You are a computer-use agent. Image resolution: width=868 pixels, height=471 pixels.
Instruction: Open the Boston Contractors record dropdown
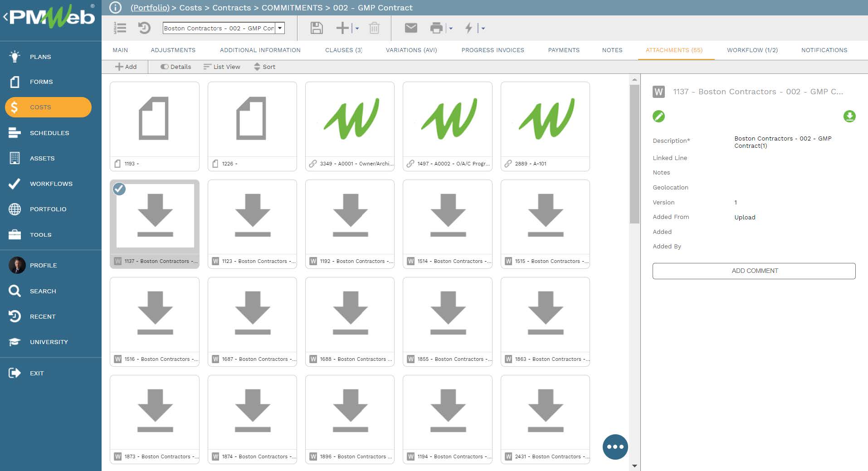280,28
